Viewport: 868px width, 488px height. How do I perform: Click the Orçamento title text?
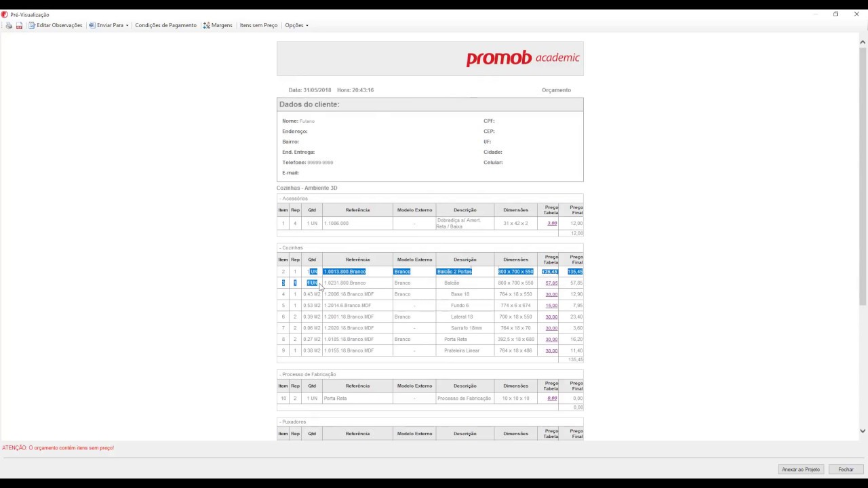click(556, 90)
